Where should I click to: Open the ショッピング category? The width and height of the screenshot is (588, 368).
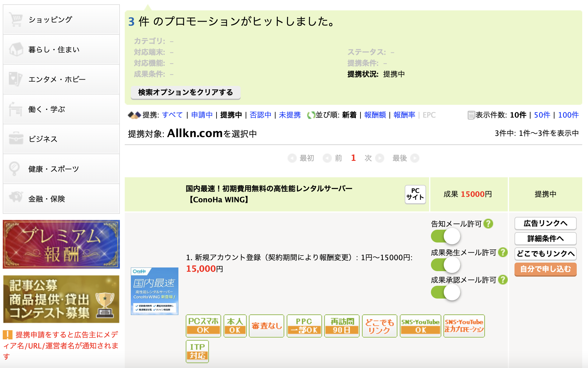[61, 19]
